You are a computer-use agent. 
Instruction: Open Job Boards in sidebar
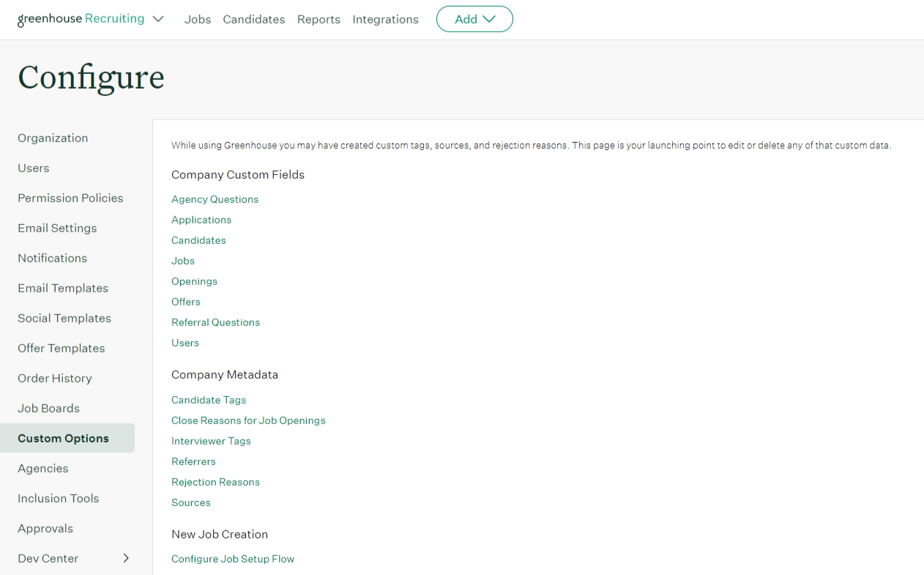(49, 408)
